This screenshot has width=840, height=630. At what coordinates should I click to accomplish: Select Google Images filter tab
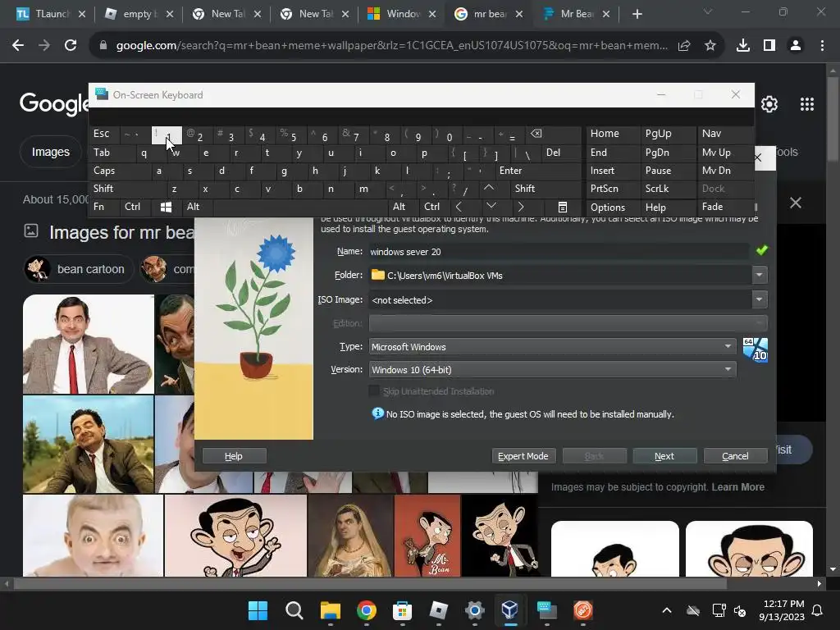click(50, 152)
